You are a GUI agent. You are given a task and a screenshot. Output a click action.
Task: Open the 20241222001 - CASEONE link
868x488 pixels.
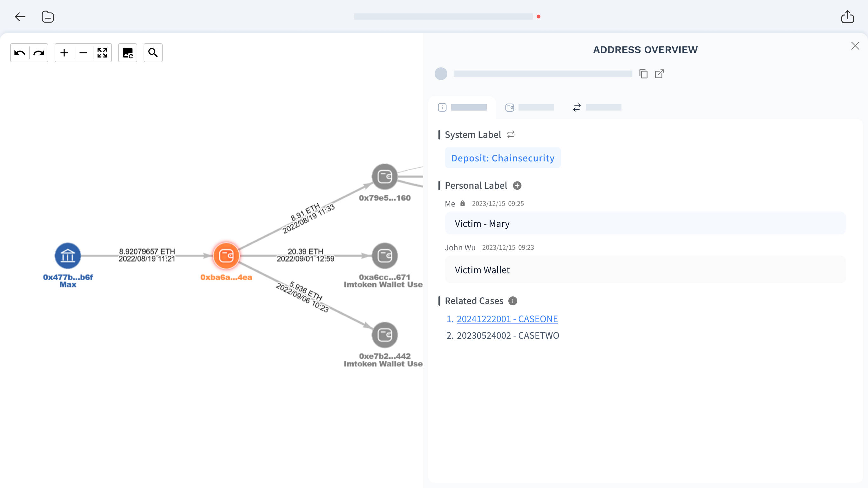coord(507,319)
